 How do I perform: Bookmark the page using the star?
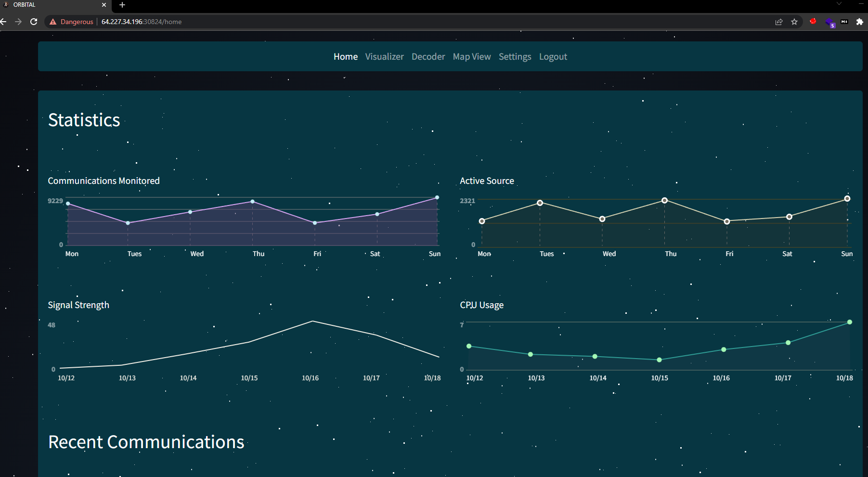(794, 22)
